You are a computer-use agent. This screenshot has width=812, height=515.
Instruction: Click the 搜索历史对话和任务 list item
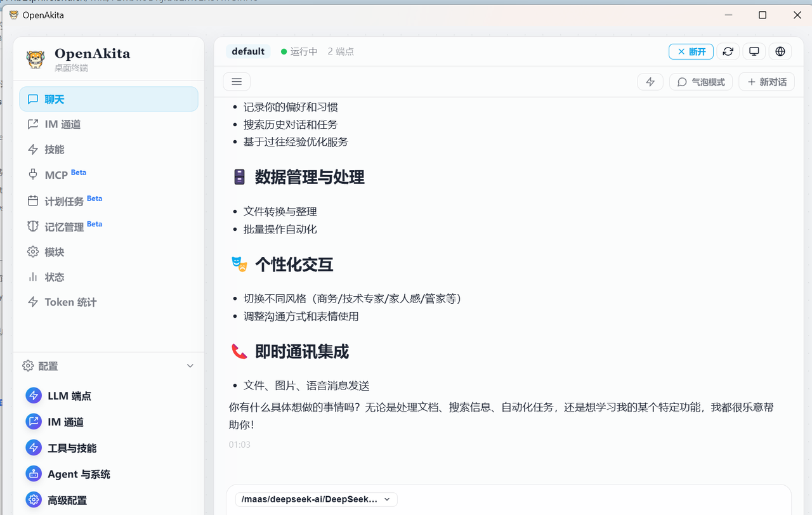point(291,124)
